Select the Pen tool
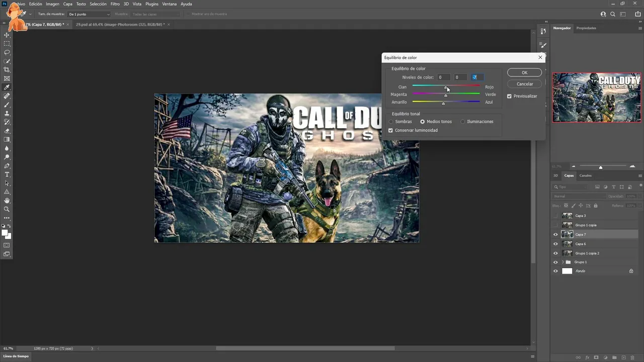The image size is (644, 362). tap(7, 166)
